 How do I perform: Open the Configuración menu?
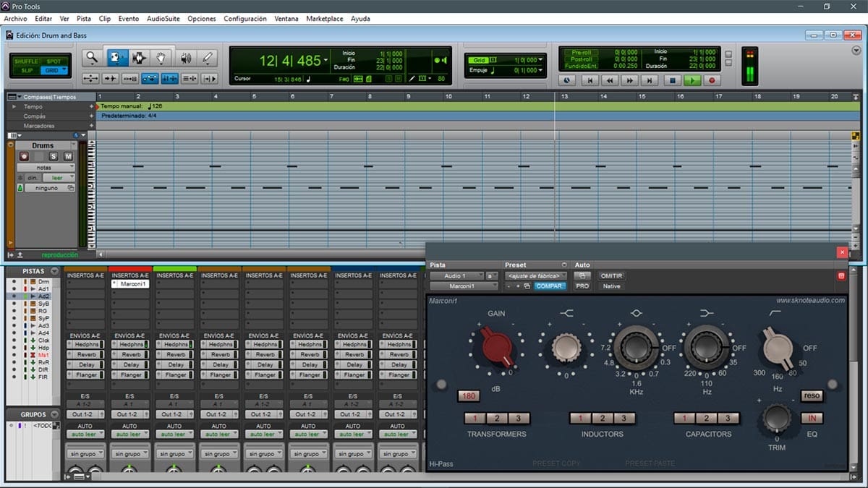click(245, 18)
